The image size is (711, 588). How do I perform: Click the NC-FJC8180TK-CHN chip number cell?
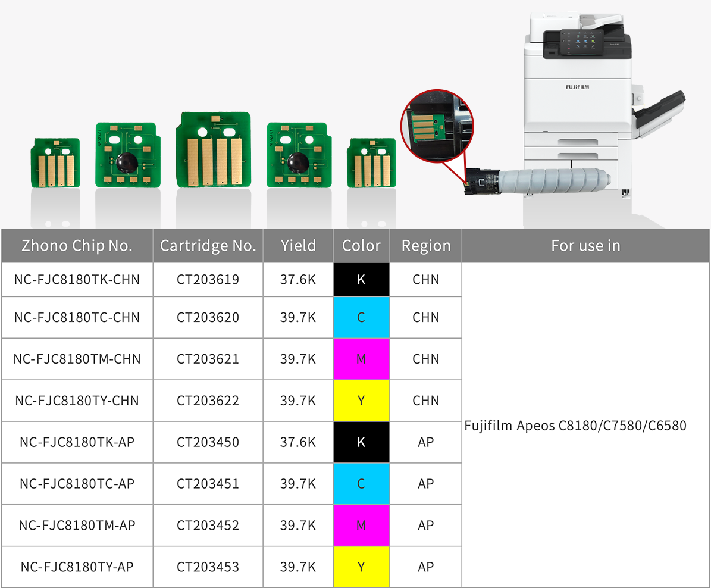pos(77,280)
